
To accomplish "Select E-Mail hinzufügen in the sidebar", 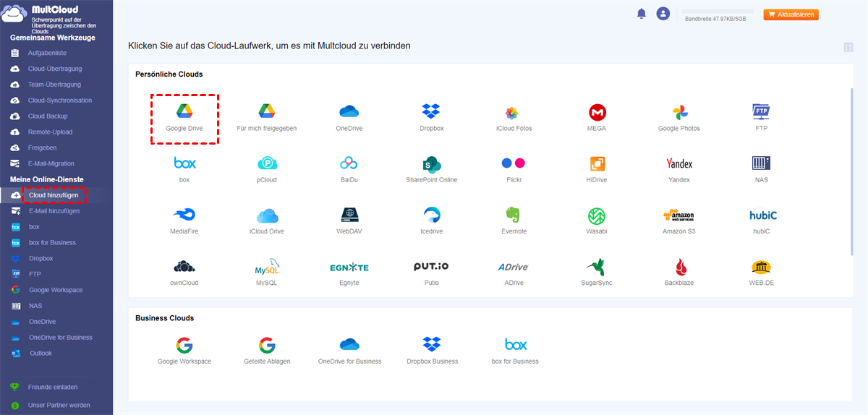I will tap(56, 211).
